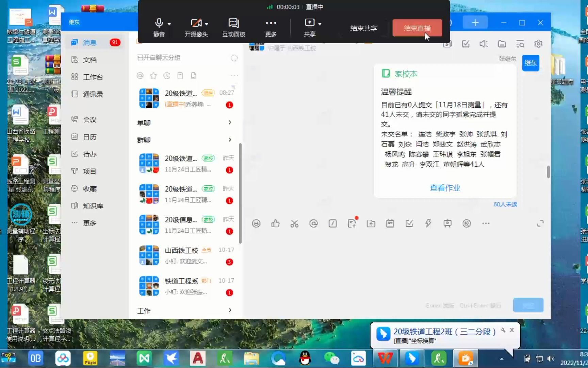Open AutoCAD from Windows taskbar
588x368 pixels.
pyautogui.click(x=198, y=358)
